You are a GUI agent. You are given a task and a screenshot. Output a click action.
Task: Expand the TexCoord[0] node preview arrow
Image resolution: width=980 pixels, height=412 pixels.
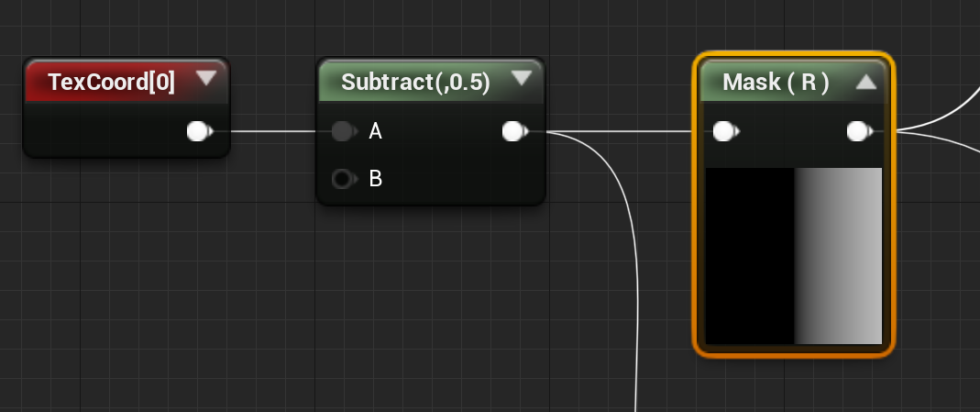point(205,78)
